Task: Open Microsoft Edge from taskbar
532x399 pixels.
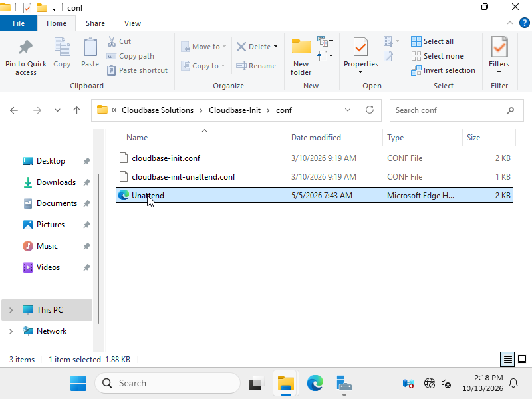Action: (x=315, y=384)
